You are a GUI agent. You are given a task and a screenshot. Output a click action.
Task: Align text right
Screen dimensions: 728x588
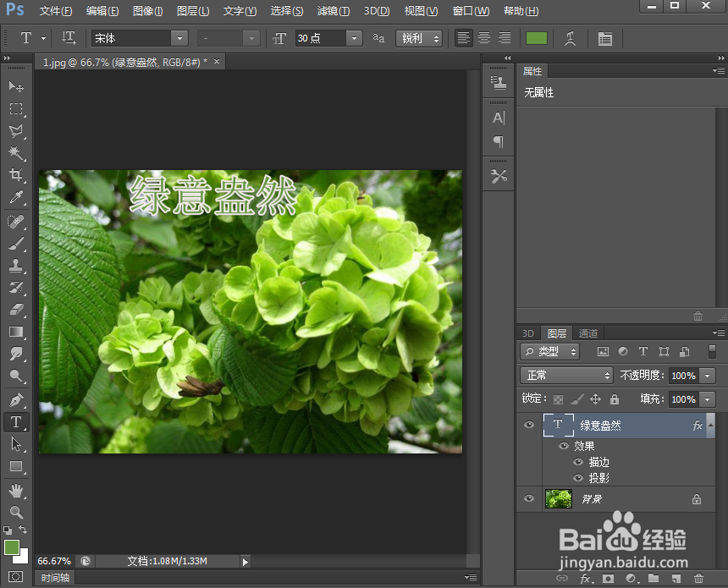pyautogui.click(x=505, y=38)
